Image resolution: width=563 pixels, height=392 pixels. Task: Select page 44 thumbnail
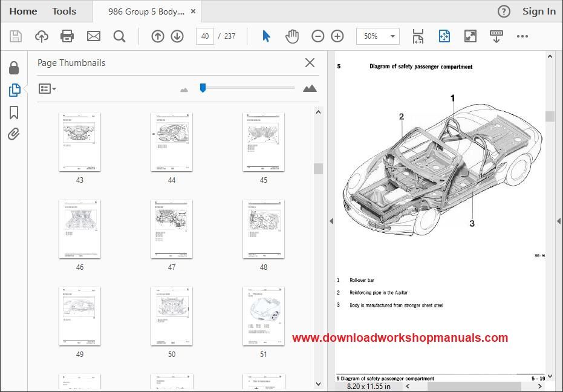(x=172, y=142)
